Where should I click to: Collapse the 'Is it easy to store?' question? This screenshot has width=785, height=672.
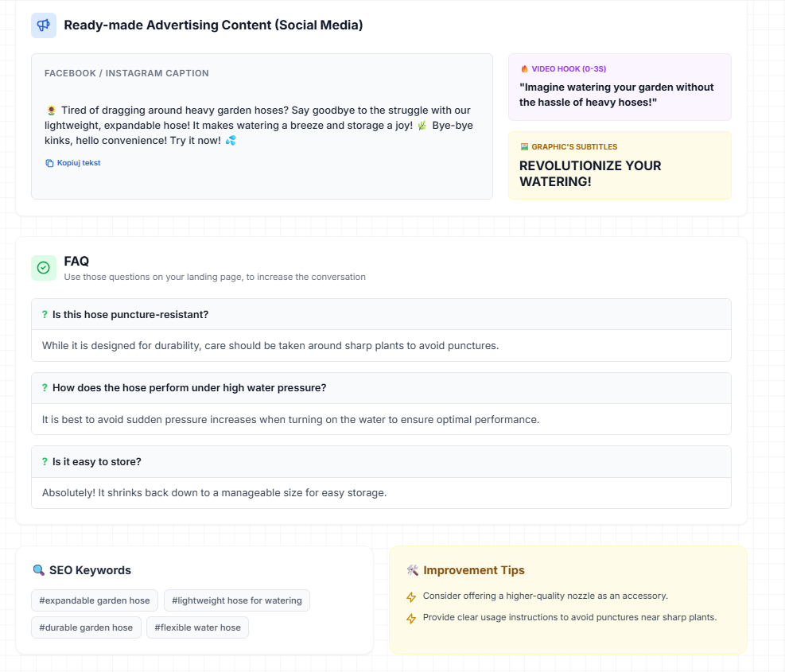380,461
